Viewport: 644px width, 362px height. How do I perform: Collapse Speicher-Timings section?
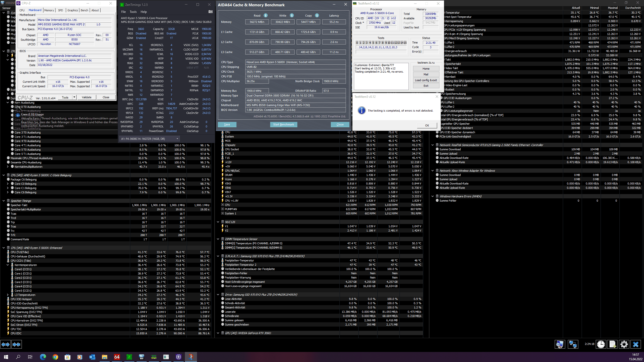coord(4,201)
